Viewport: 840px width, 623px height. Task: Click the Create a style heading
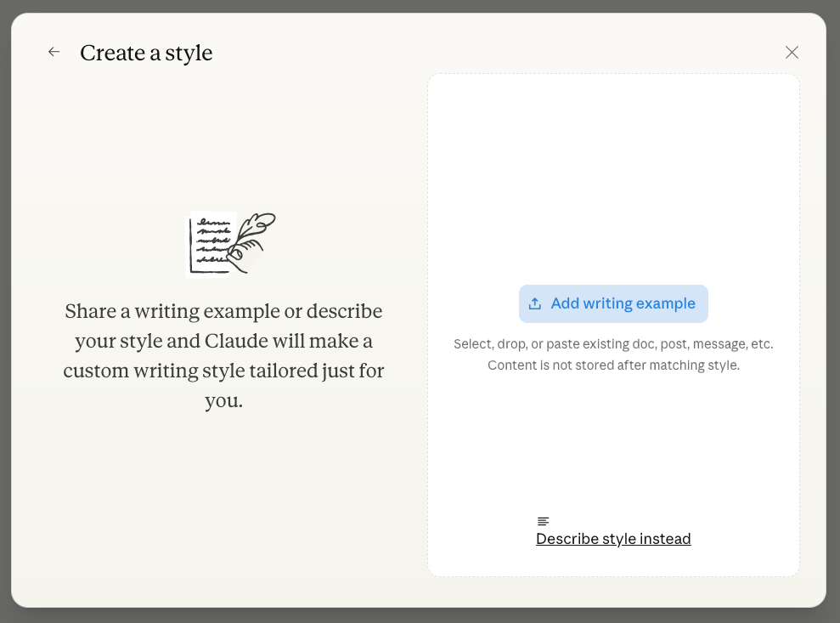(x=145, y=53)
